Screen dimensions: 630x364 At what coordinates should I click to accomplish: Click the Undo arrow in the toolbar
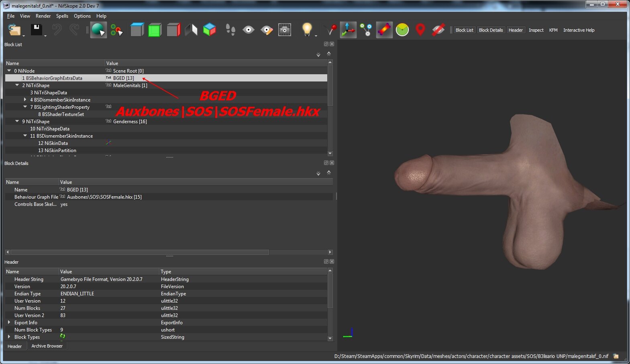57,30
